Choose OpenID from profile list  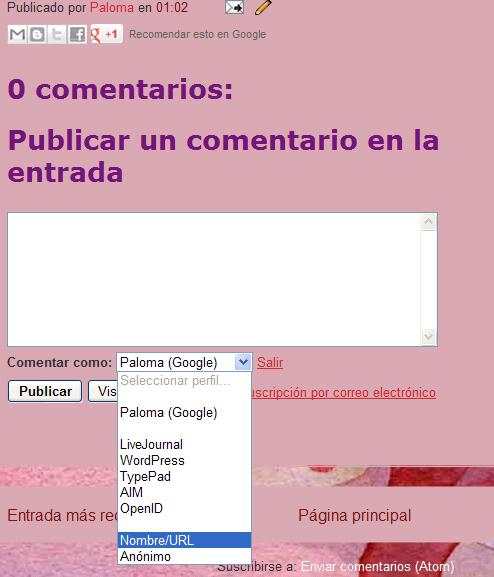184,508
